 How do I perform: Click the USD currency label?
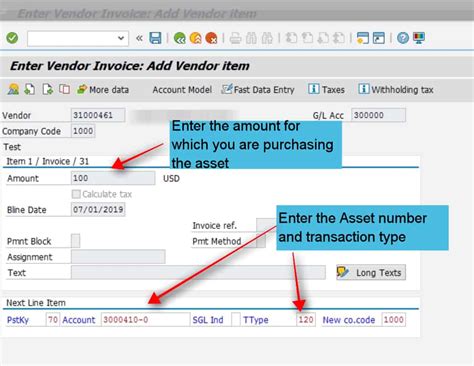171,178
